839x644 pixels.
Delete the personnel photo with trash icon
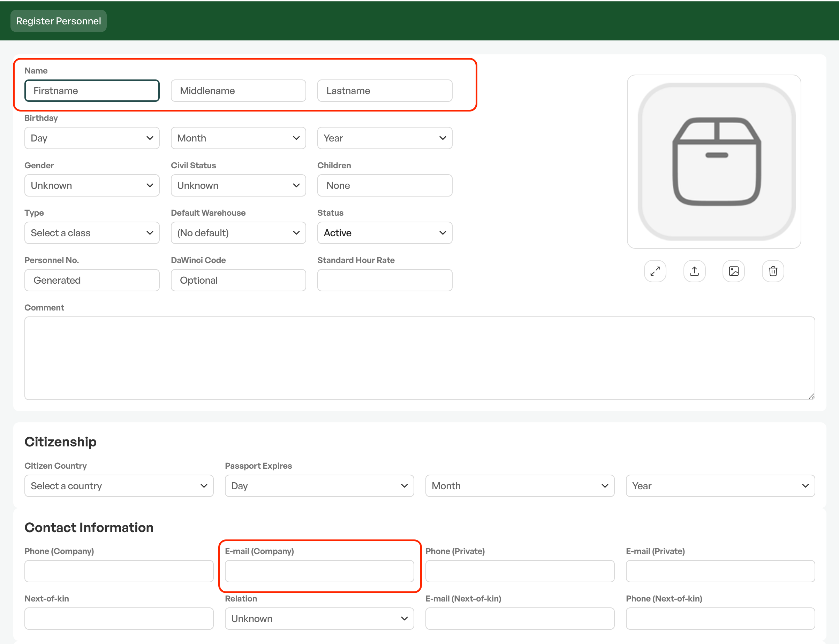773,271
